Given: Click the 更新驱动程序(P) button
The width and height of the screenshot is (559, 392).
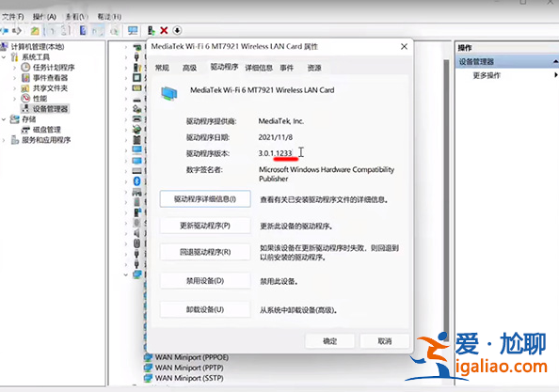Looking at the screenshot, I should [205, 226].
